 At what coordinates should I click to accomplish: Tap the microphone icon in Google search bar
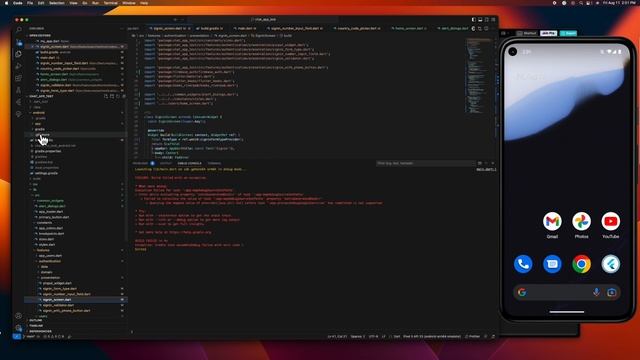pyautogui.click(x=596, y=292)
